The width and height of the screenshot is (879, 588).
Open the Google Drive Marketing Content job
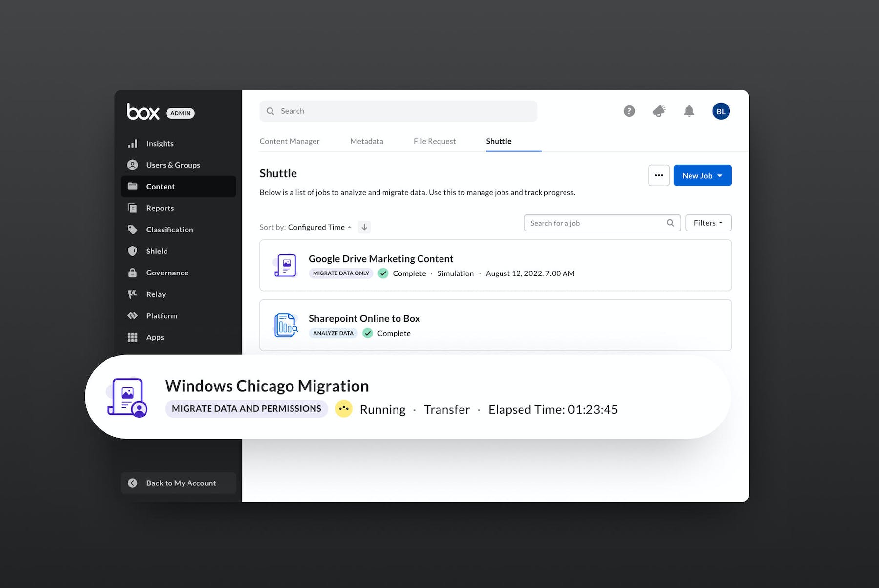380,259
